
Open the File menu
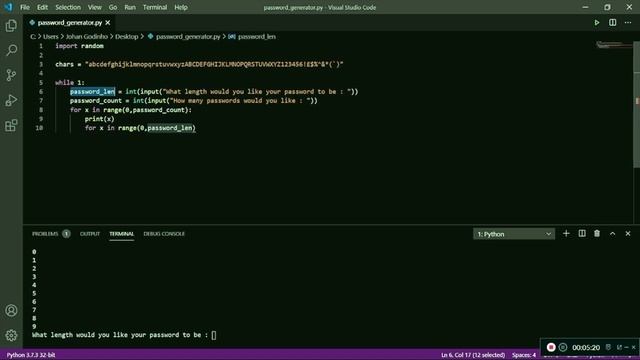(x=25, y=7)
